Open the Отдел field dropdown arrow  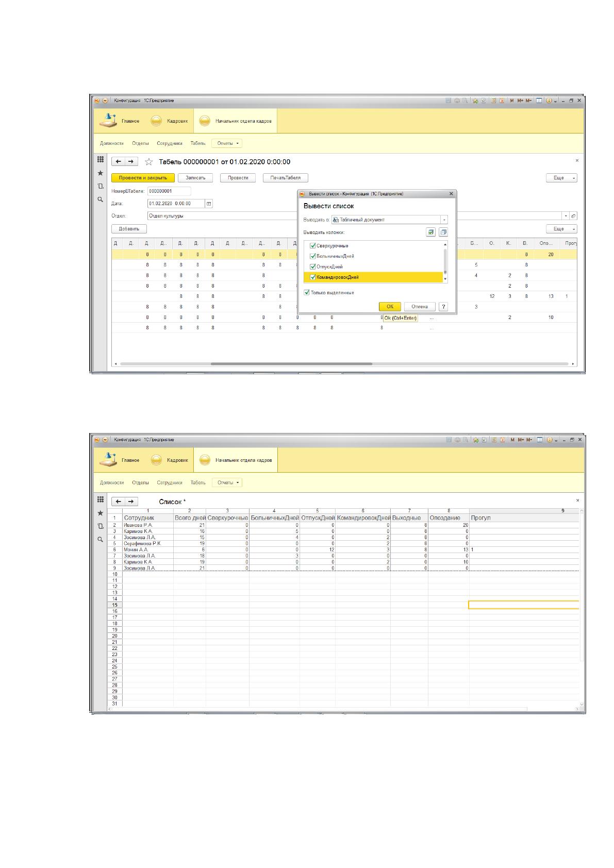[x=566, y=216]
